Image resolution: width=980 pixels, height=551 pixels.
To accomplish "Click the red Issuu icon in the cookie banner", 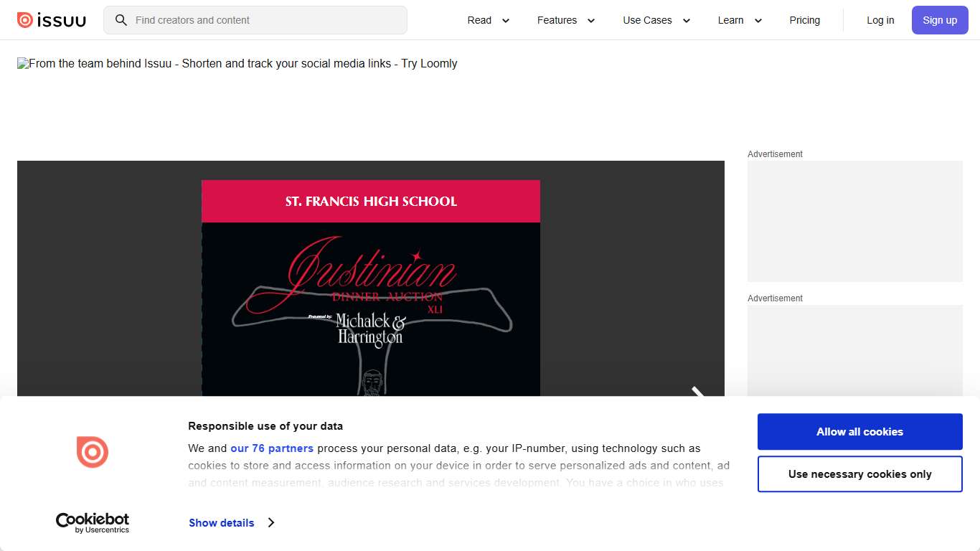I will (x=93, y=452).
